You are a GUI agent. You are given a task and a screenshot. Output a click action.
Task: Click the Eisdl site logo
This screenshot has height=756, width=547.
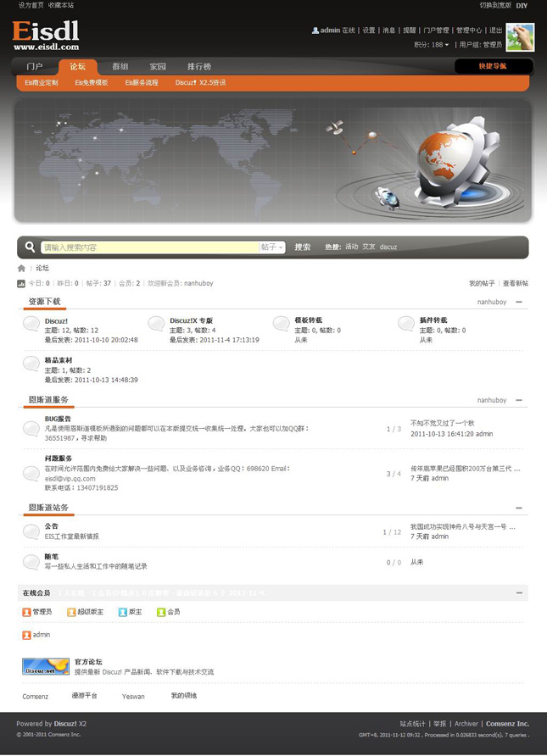(47, 36)
